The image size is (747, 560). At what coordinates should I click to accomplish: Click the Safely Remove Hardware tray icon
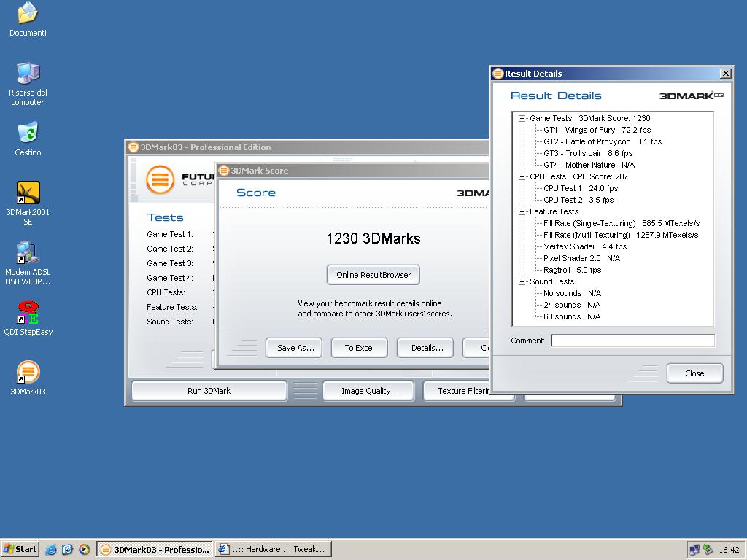point(708,550)
